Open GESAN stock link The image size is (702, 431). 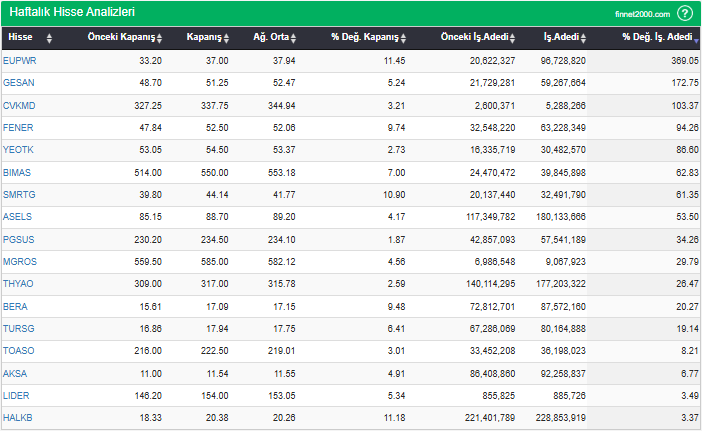click(19, 83)
